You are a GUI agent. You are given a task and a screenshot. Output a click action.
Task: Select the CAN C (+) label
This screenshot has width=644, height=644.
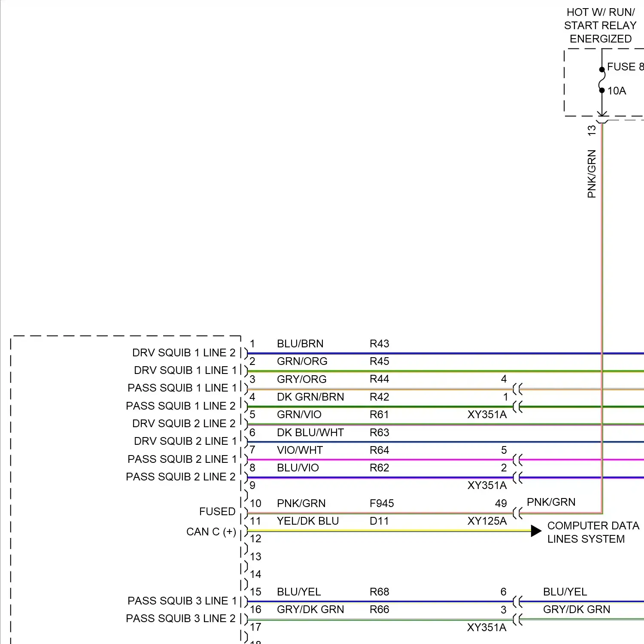click(211, 532)
